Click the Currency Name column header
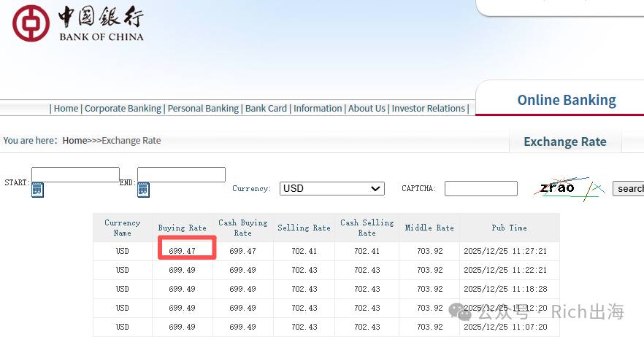Viewport: 644px width, 337px height. pos(123,228)
